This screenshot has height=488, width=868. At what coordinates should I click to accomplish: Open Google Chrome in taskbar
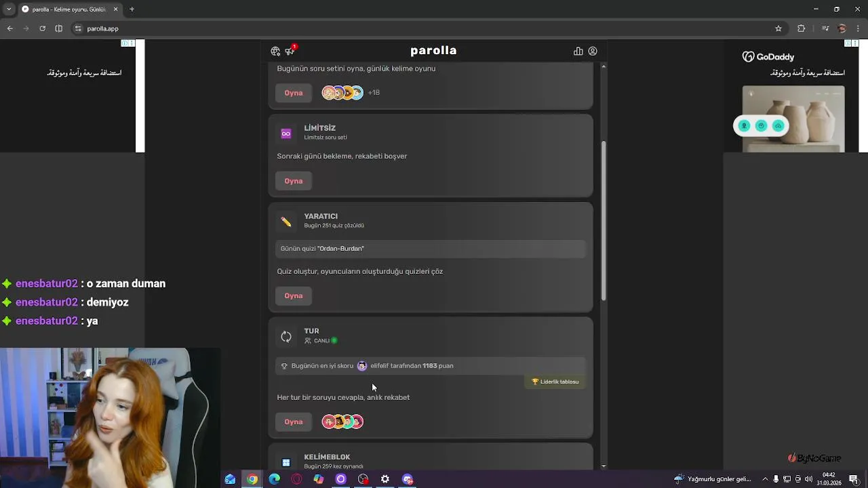pyautogui.click(x=252, y=479)
